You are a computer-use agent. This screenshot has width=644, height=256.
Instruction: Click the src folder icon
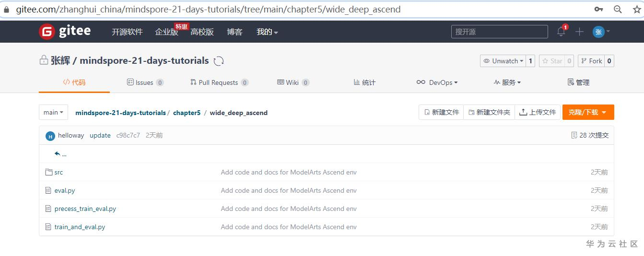point(48,172)
